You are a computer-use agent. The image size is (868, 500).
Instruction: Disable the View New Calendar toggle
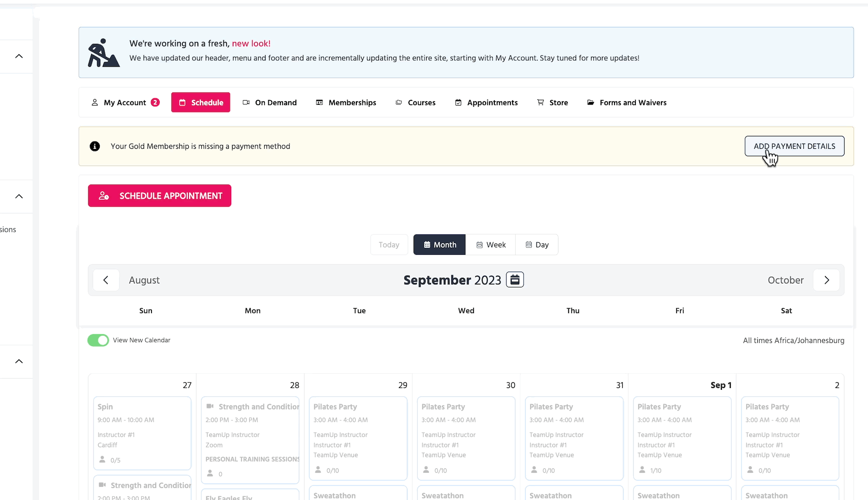tap(98, 340)
